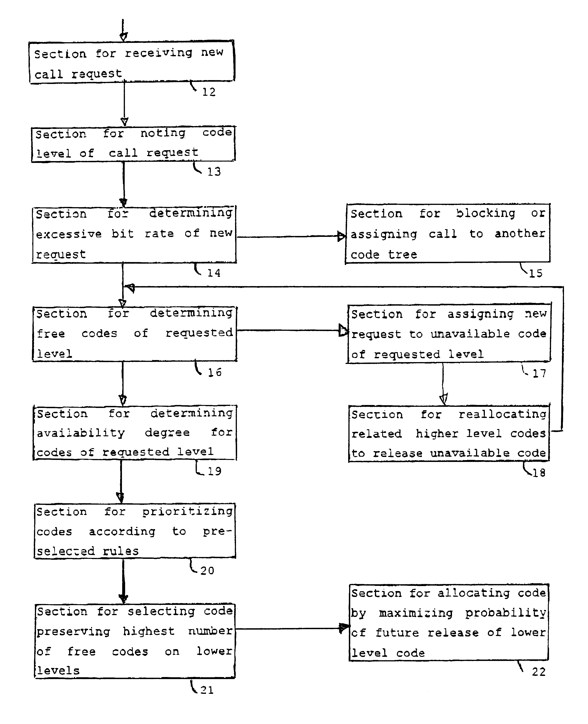Click section for assigning request to unavailable code
Screen dimensions: 588x724
click(x=441, y=318)
